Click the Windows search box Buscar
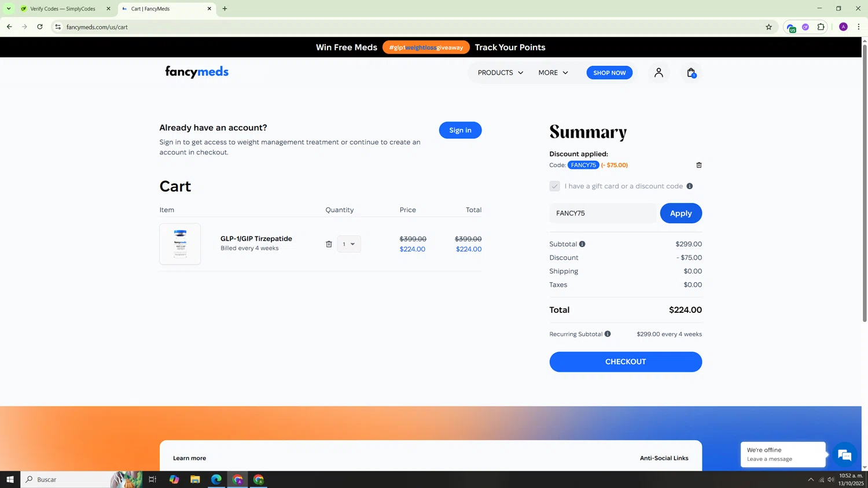868x488 pixels. (x=65, y=479)
